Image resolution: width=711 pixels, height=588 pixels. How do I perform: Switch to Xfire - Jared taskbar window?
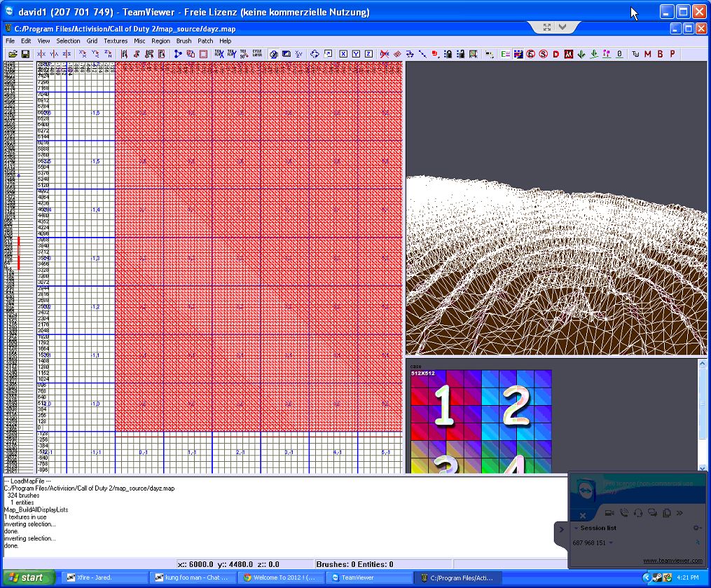pos(105,577)
